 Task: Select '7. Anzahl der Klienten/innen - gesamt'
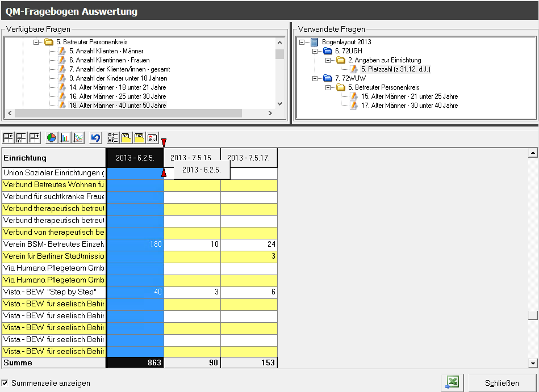[x=119, y=69]
